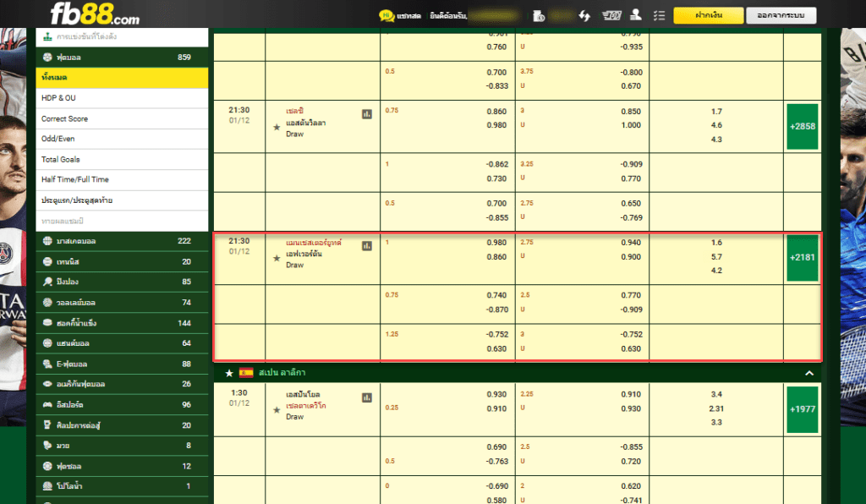Image resolution: width=866 pixels, height=504 pixels.
Task: Open statistics icon for the เอสปันโยล match
Action: [367, 397]
